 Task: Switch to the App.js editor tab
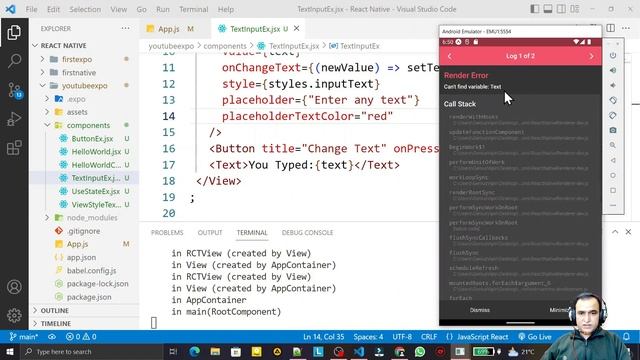click(x=170, y=29)
